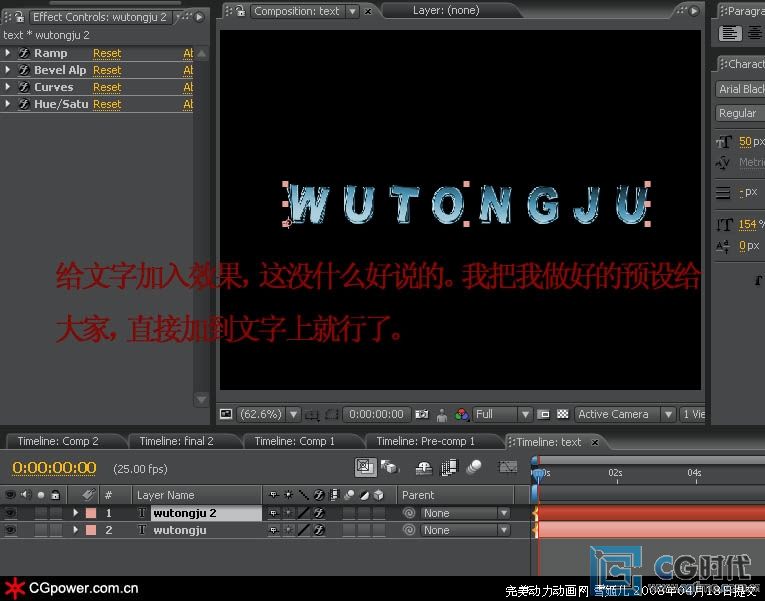Reset the Ramp effect
The width and height of the screenshot is (765, 601).
(x=107, y=53)
